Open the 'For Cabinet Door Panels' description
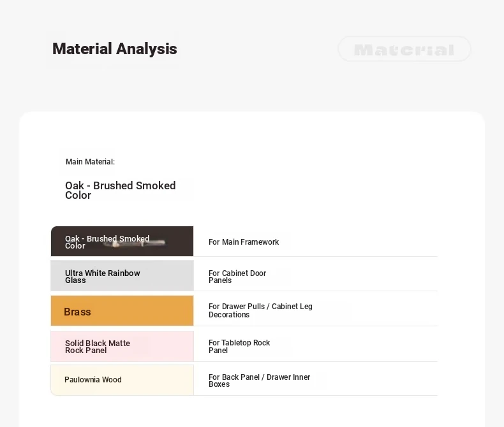 237,277
